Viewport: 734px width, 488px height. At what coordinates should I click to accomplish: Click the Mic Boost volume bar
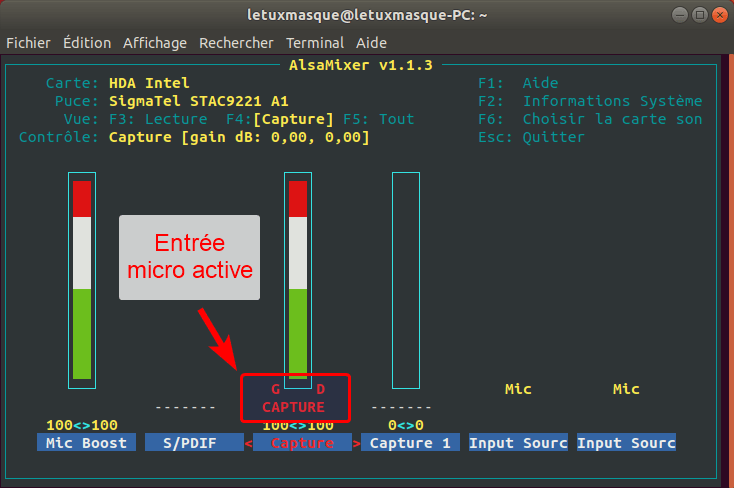point(82,280)
